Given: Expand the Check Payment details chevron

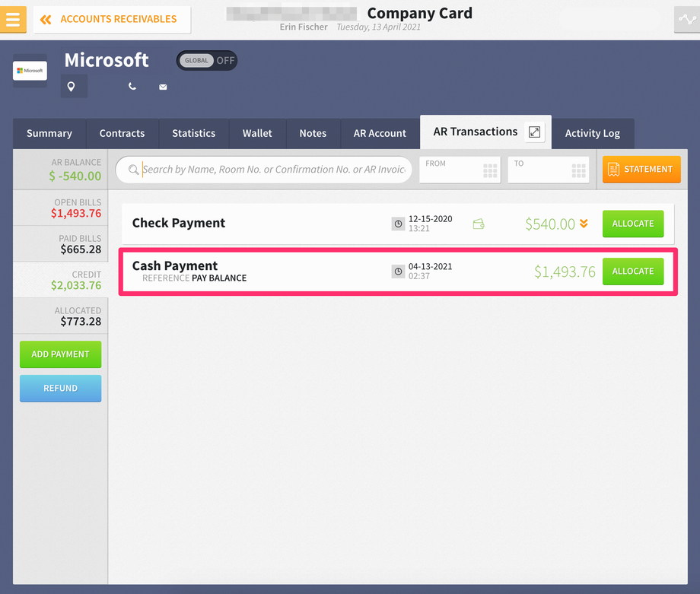Looking at the screenshot, I should pos(584,224).
